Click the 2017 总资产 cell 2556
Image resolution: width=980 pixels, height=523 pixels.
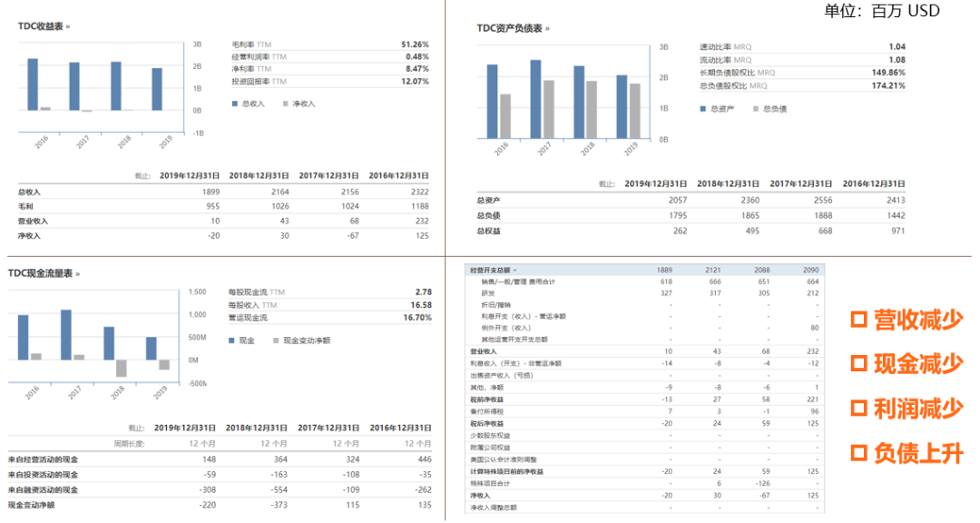(823, 200)
